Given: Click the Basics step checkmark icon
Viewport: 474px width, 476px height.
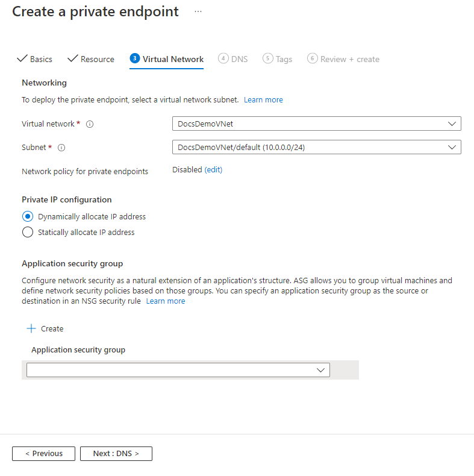Looking at the screenshot, I should [x=22, y=58].
